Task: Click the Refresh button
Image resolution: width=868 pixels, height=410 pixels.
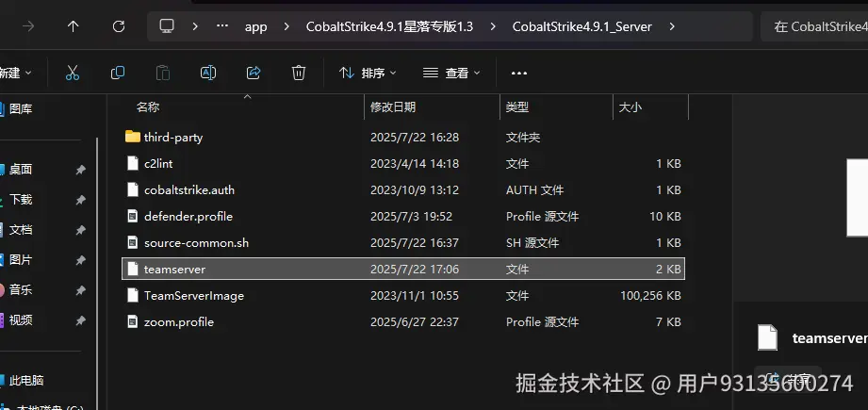Action: (x=119, y=26)
